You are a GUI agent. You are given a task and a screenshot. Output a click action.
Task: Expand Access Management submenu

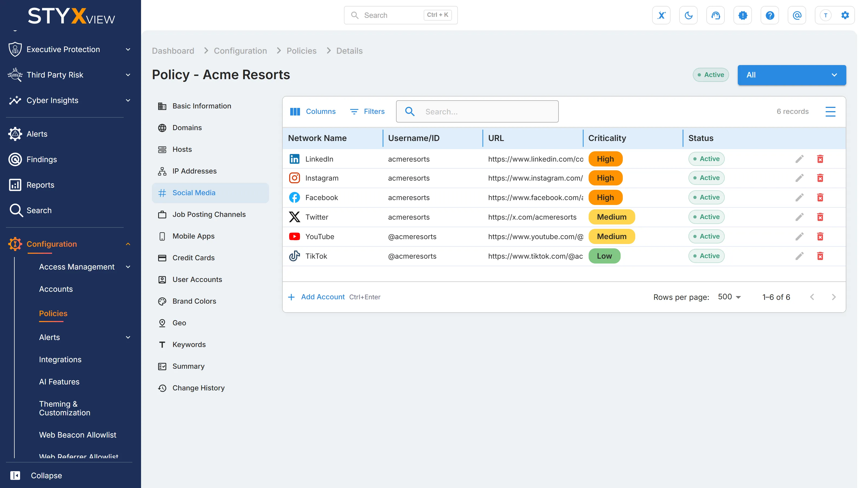point(84,267)
